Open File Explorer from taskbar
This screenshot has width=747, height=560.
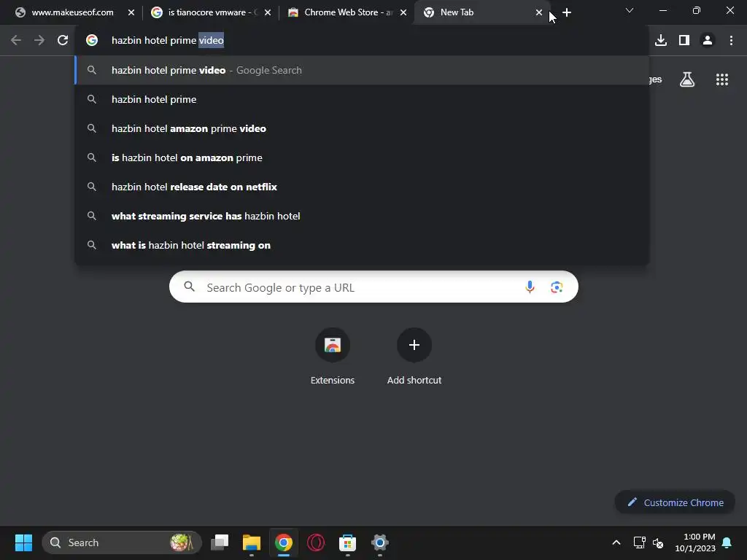point(252,542)
